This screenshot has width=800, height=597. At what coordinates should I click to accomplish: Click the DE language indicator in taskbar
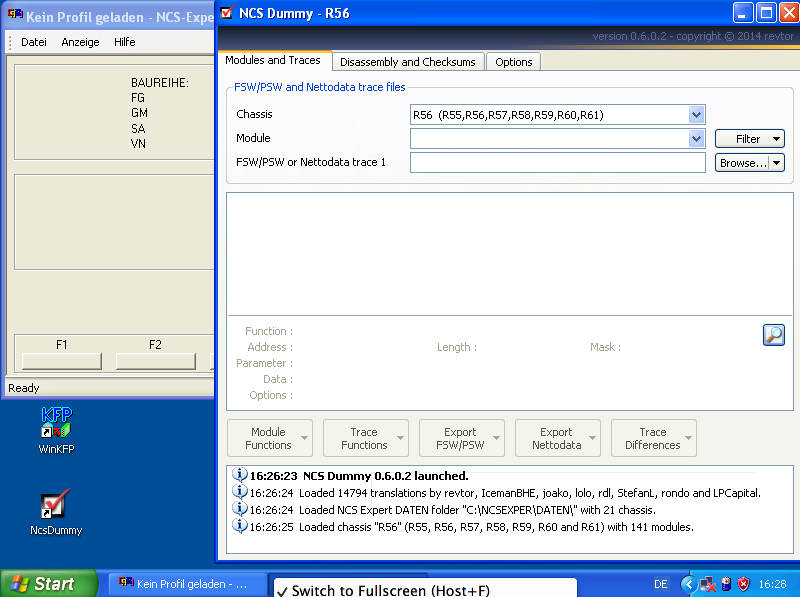661,584
